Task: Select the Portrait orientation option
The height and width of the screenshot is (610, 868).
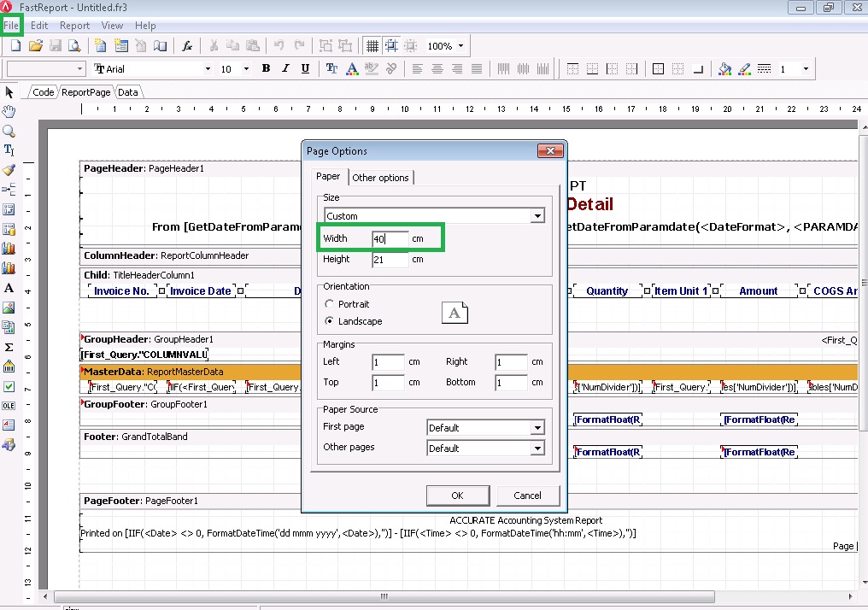Action: [330, 304]
